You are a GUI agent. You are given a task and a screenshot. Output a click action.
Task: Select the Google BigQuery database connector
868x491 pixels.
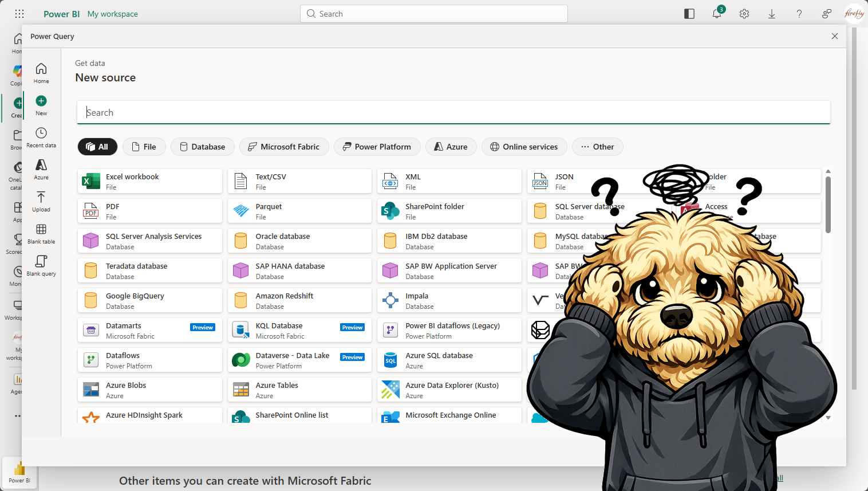tap(149, 300)
